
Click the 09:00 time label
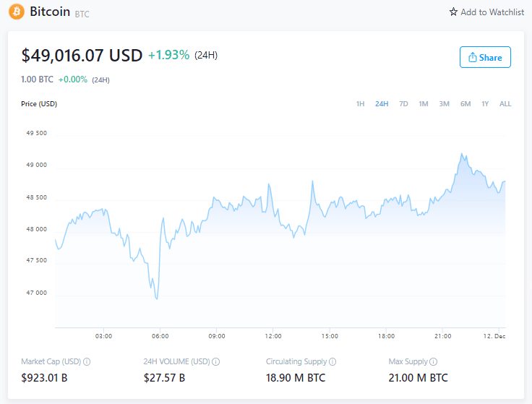[x=216, y=336]
